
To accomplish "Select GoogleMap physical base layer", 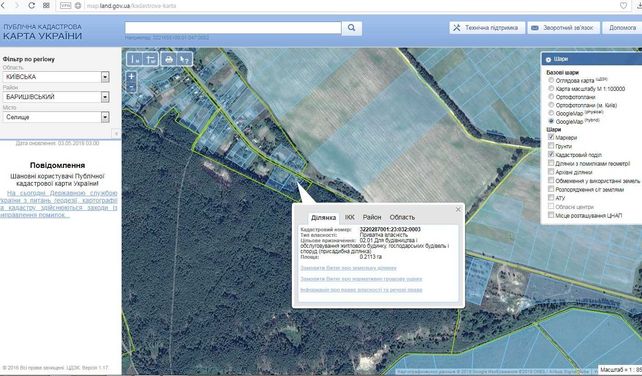I will pos(551,113).
